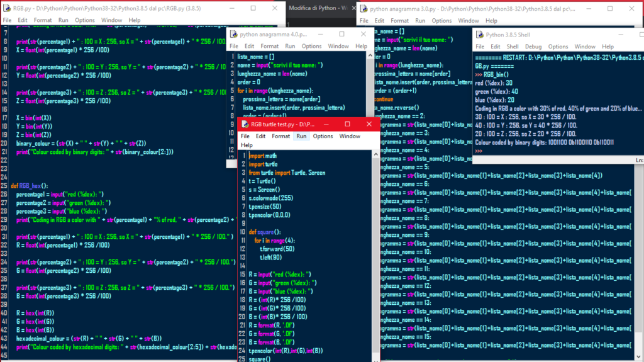Open Edit menu in anagramma 4.0 window
The height and width of the screenshot is (362, 644).
click(x=249, y=47)
